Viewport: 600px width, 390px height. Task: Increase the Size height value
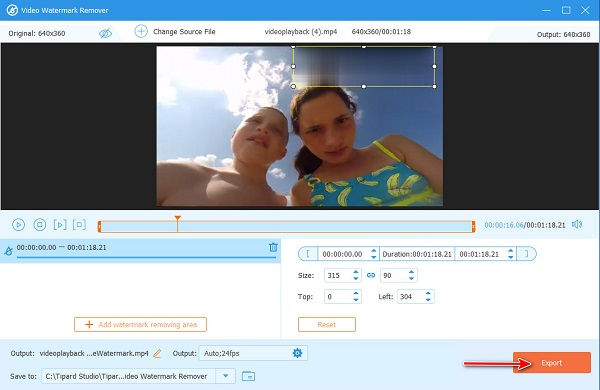411,272
